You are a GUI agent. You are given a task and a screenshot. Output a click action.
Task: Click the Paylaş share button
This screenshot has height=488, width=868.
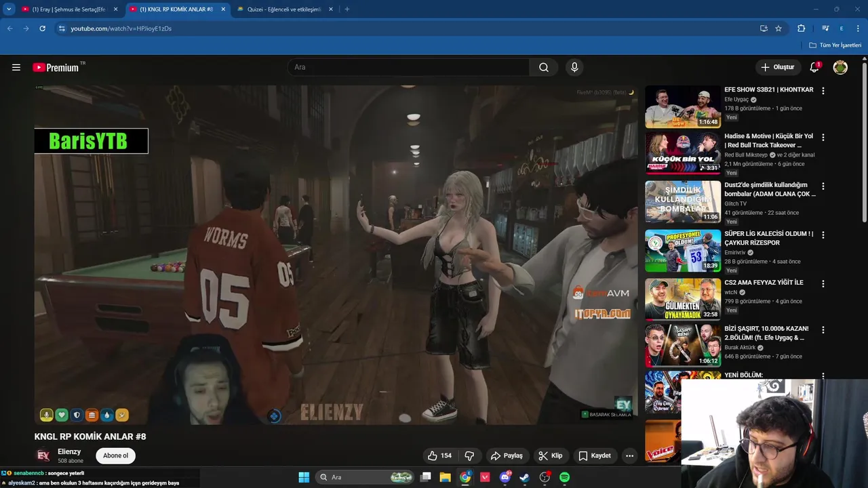point(507,455)
